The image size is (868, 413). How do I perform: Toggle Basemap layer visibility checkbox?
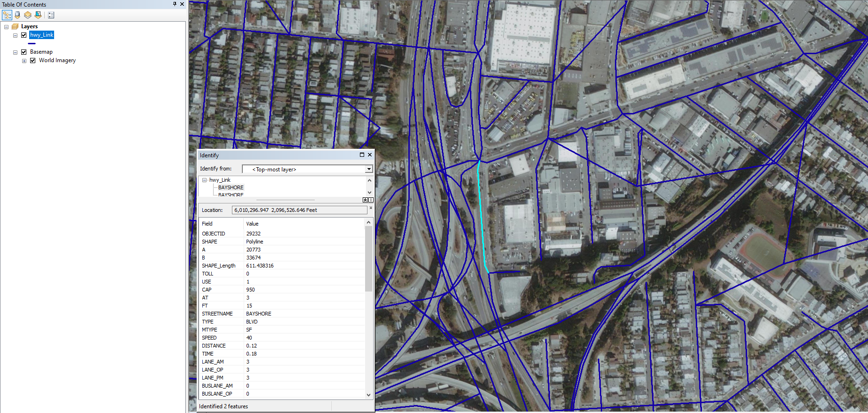(24, 52)
